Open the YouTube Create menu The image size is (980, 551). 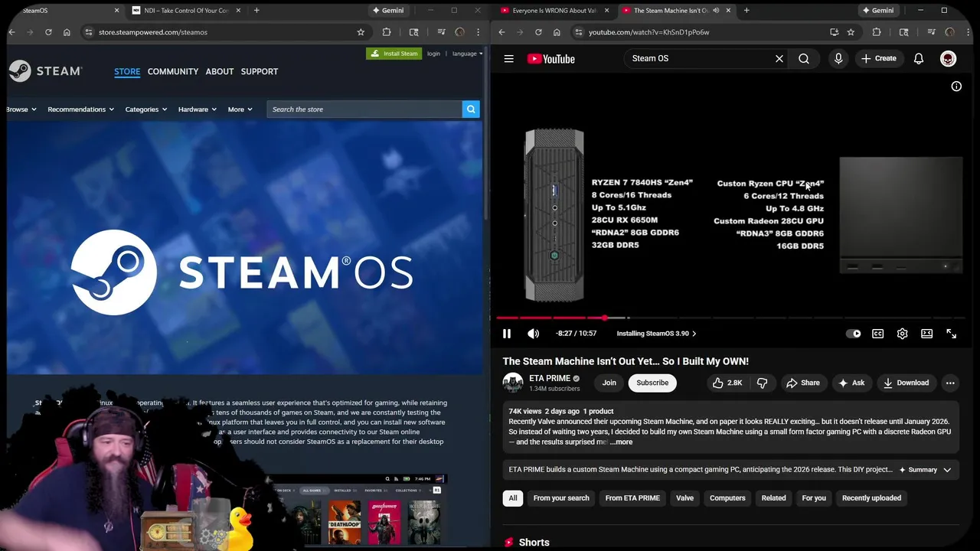point(878,58)
